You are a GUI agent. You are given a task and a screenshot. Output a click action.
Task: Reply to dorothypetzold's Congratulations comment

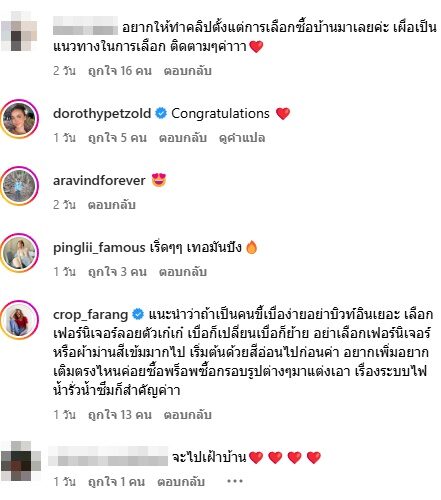point(183,138)
